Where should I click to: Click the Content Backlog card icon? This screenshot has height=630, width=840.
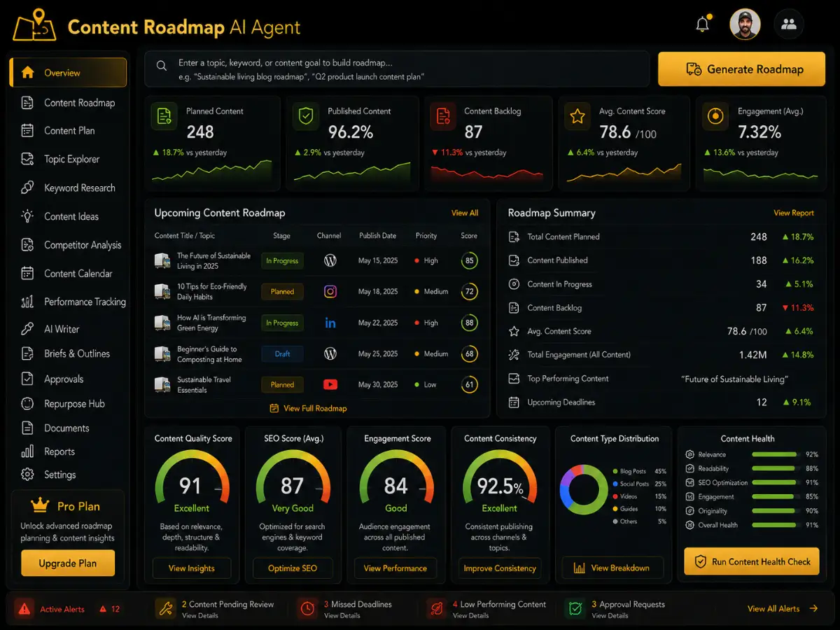tap(443, 117)
